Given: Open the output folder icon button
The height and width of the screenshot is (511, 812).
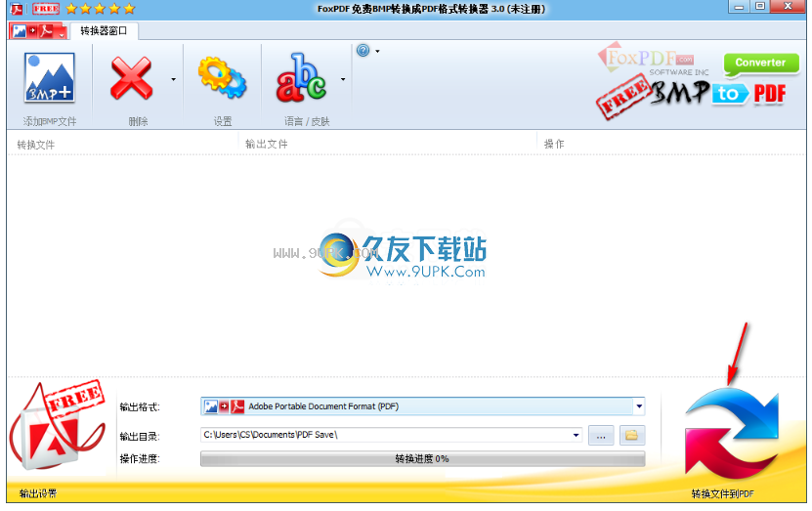Looking at the screenshot, I should [632, 436].
